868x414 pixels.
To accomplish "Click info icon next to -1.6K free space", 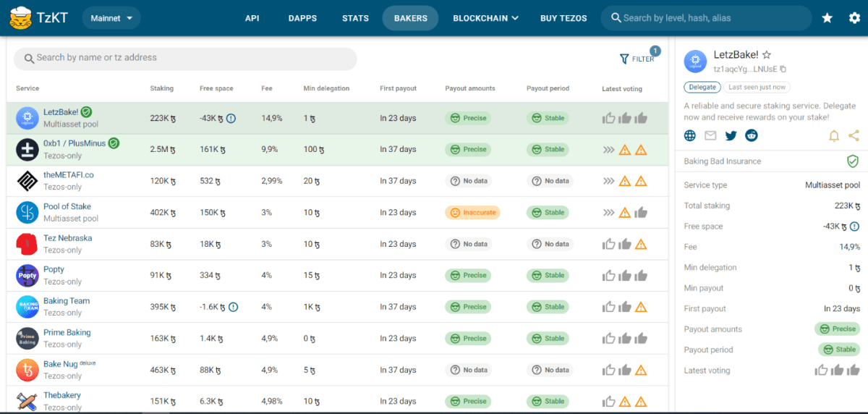I will 233,307.
